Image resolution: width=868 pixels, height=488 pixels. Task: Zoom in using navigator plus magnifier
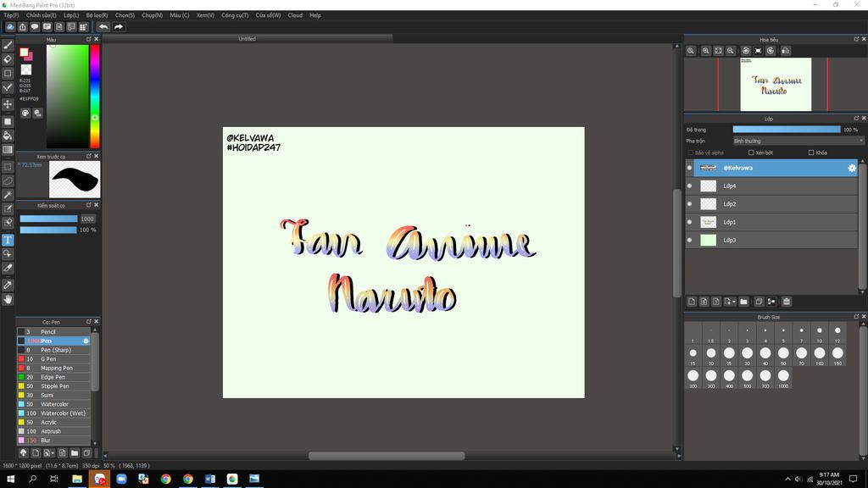706,50
